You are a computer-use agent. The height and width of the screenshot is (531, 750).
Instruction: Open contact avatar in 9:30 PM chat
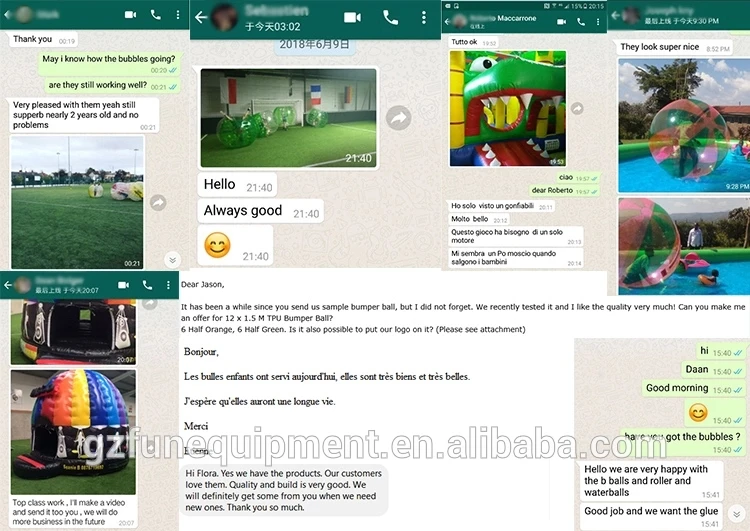point(631,15)
